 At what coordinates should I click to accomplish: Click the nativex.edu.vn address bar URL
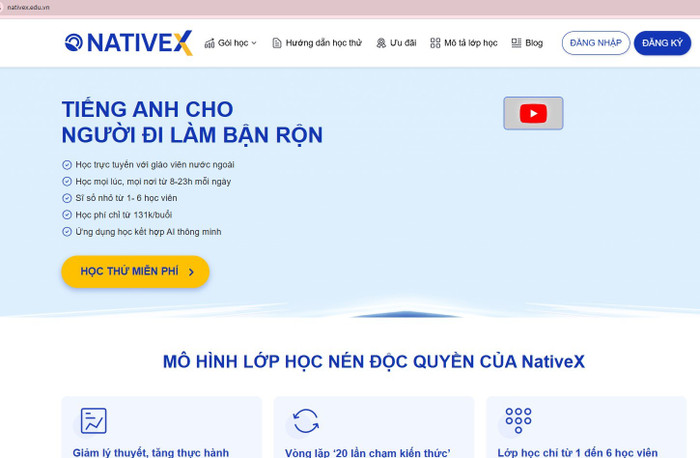28,7
